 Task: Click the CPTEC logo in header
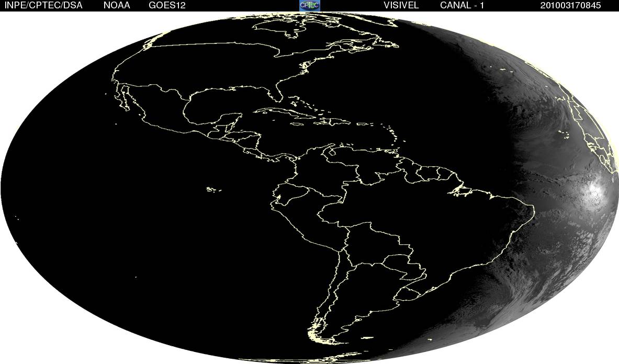click(310, 5)
